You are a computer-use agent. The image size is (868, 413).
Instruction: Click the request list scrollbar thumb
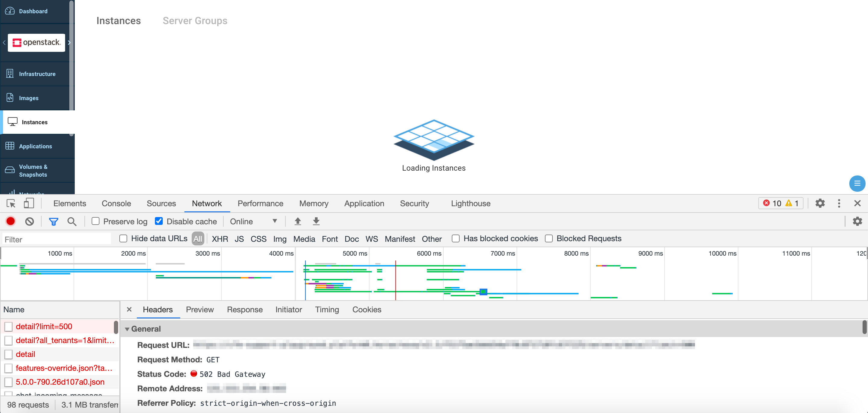click(116, 327)
